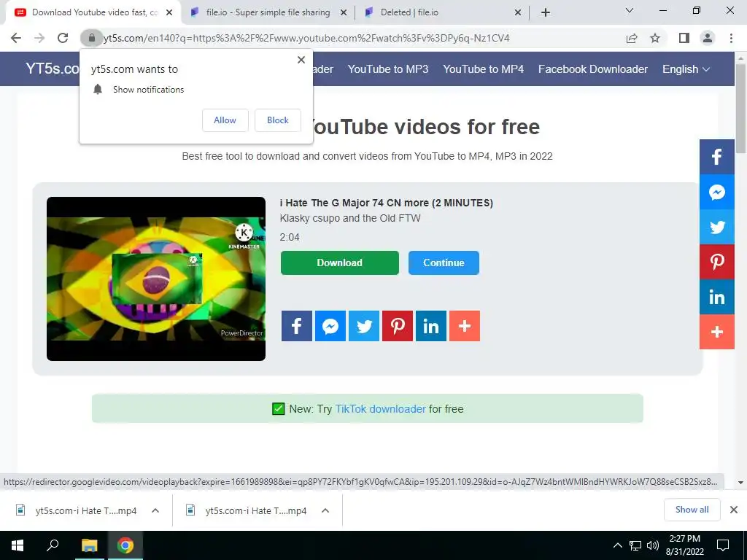Click the Messenger icon in the right sidebar
This screenshot has height=560, width=747.
pyautogui.click(x=717, y=192)
